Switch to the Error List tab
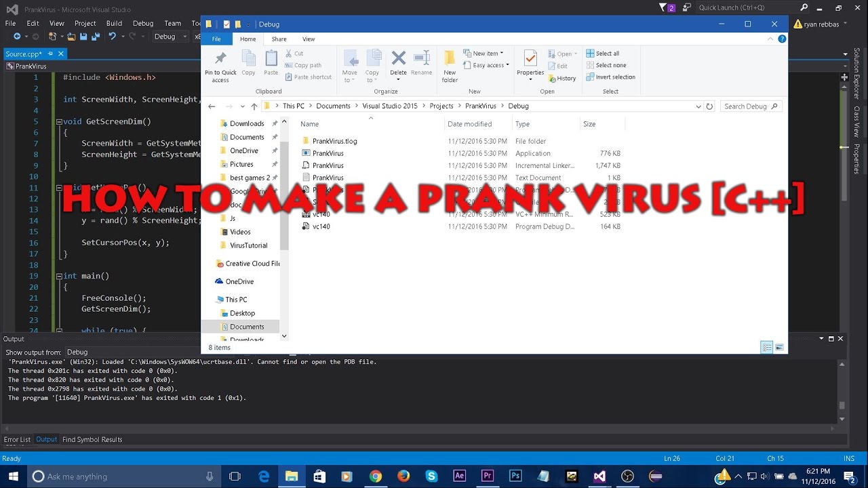Image resolution: width=868 pixels, height=488 pixels. (17, 439)
